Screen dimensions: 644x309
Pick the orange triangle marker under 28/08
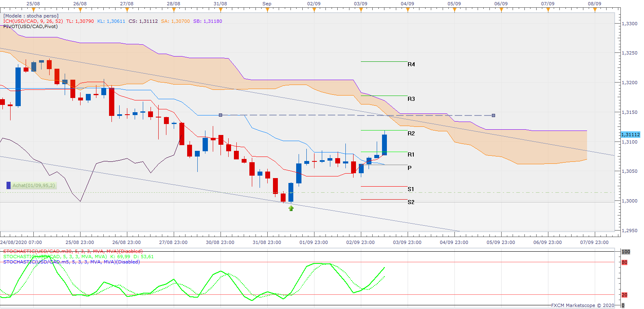point(174,10)
